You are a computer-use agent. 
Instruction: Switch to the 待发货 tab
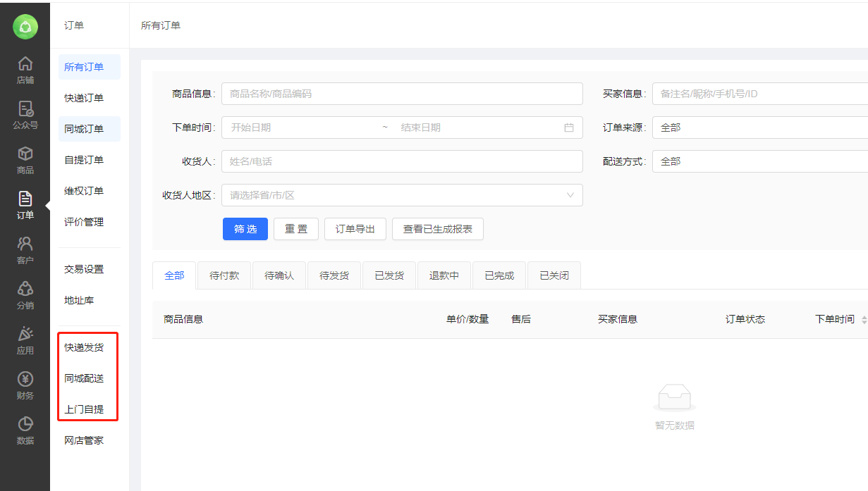click(334, 275)
